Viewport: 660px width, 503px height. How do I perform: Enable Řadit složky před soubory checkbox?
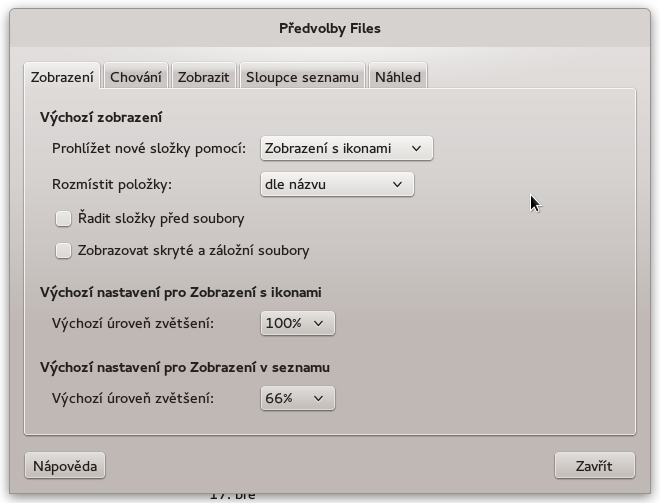(63, 218)
